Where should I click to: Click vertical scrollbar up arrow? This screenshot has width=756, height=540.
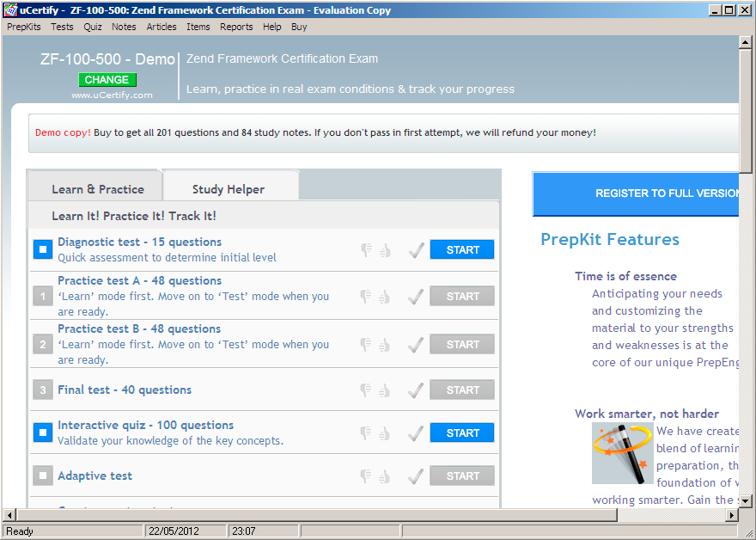pyautogui.click(x=745, y=42)
